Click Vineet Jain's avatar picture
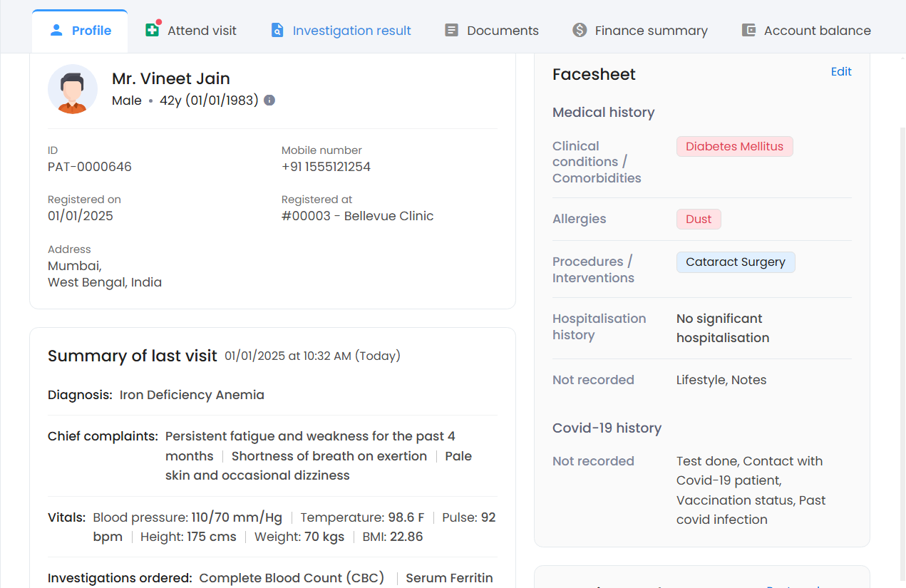This screenshot has width=906, height=588. click(x=73, y=89)
